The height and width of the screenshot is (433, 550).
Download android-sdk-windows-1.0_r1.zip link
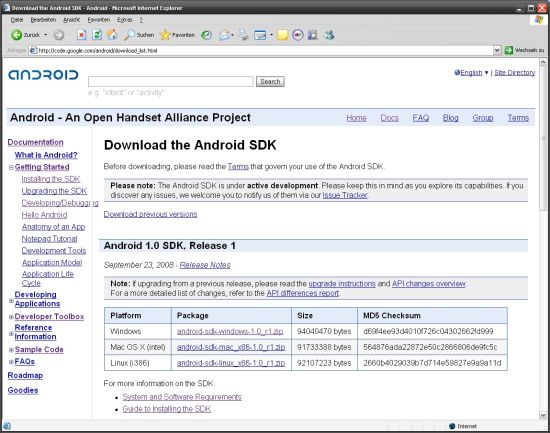pyautogui.click(x=230, y=331)
